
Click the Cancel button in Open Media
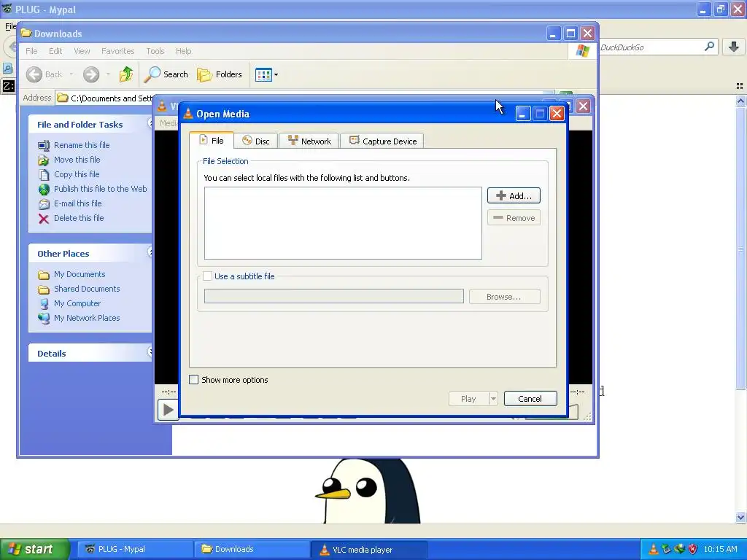[530, 399]
